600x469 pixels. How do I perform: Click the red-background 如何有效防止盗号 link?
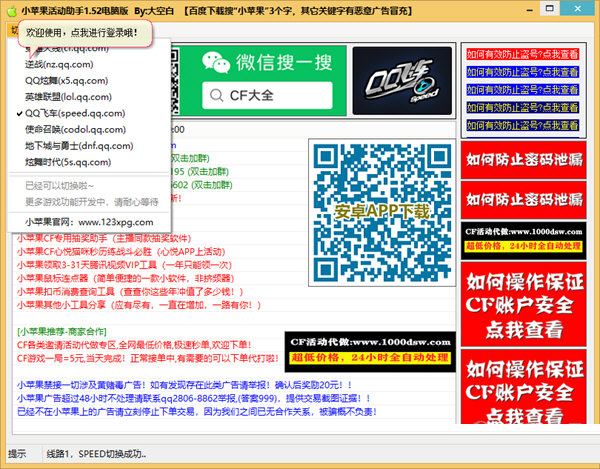pos(522,54)
